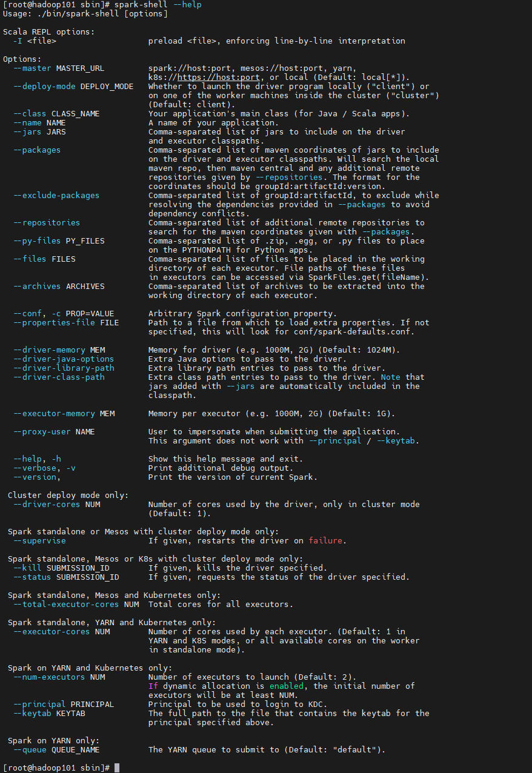
Task: Click the --exclude-packages option text
Action: [56, 195]
